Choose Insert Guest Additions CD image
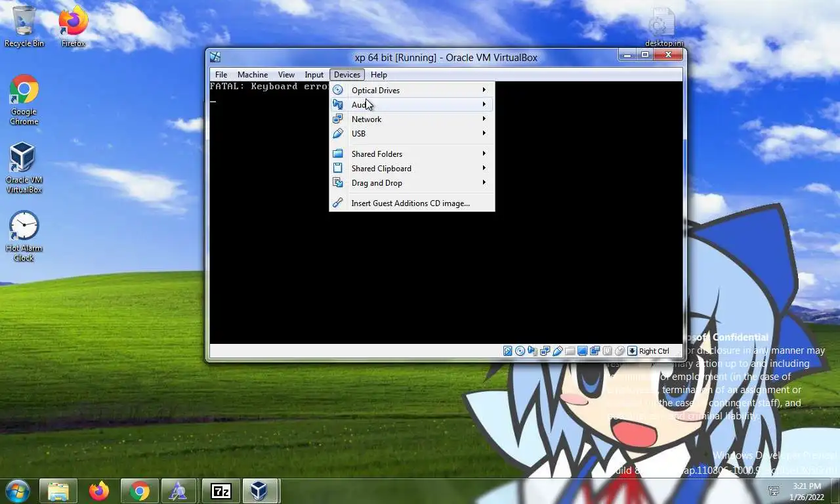Screen dimensions: 840x504 click(x=411, y=203)
